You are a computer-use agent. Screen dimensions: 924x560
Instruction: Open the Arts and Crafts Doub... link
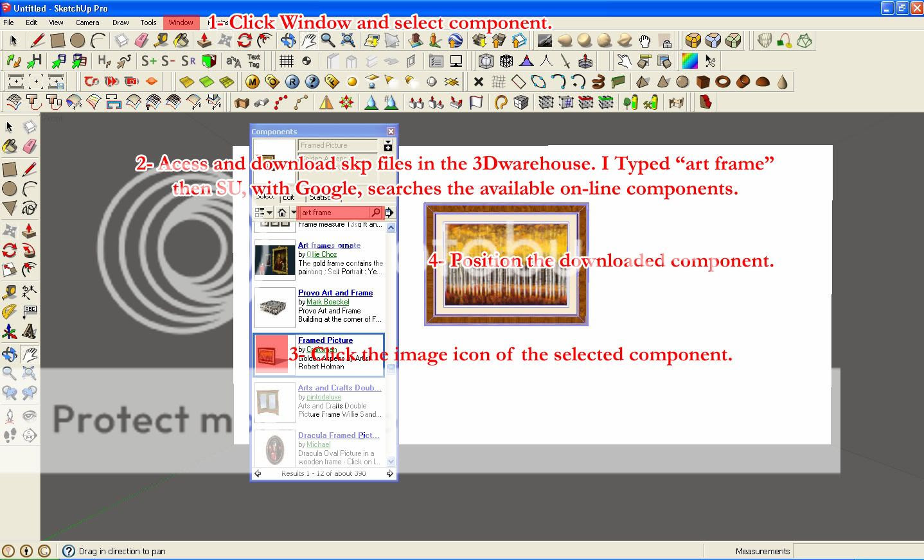tap(339, 388)
